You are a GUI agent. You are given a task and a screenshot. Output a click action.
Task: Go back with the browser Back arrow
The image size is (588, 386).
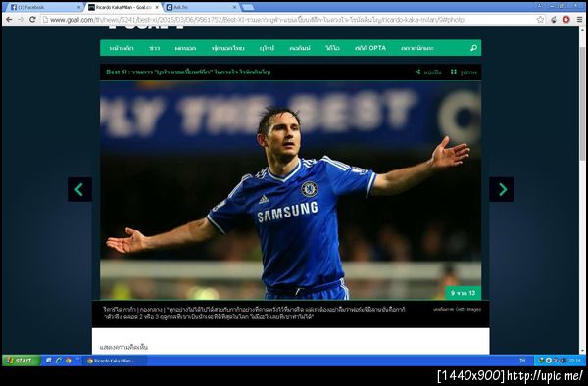(x=9, y=20)
